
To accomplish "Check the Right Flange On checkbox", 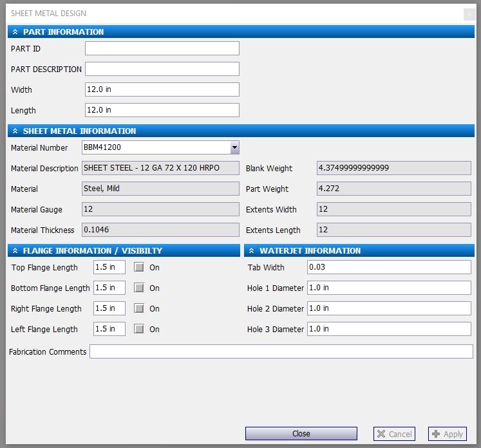I will pos(139,309).
